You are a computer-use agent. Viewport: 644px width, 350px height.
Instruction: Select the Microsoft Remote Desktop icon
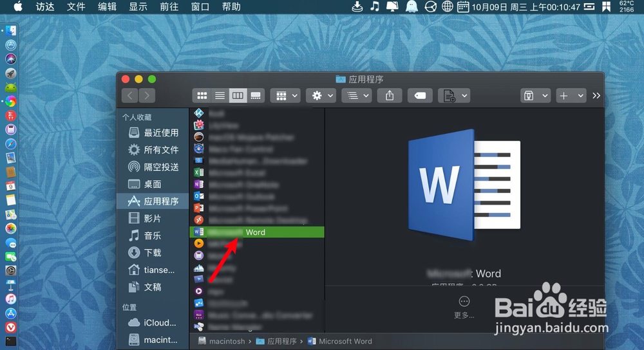tap(199, 220)
